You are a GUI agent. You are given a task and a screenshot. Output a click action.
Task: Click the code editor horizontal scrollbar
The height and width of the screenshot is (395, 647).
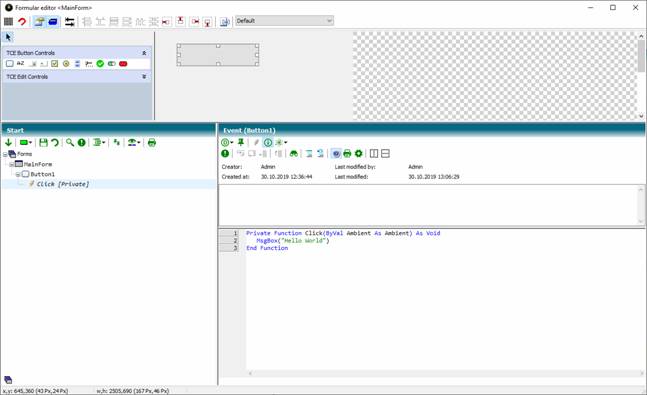(446, 373)
